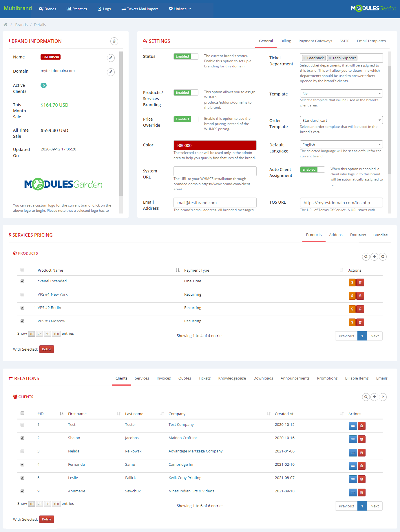
Task: Open the Order Template dropdown
Action: (341, 120)
